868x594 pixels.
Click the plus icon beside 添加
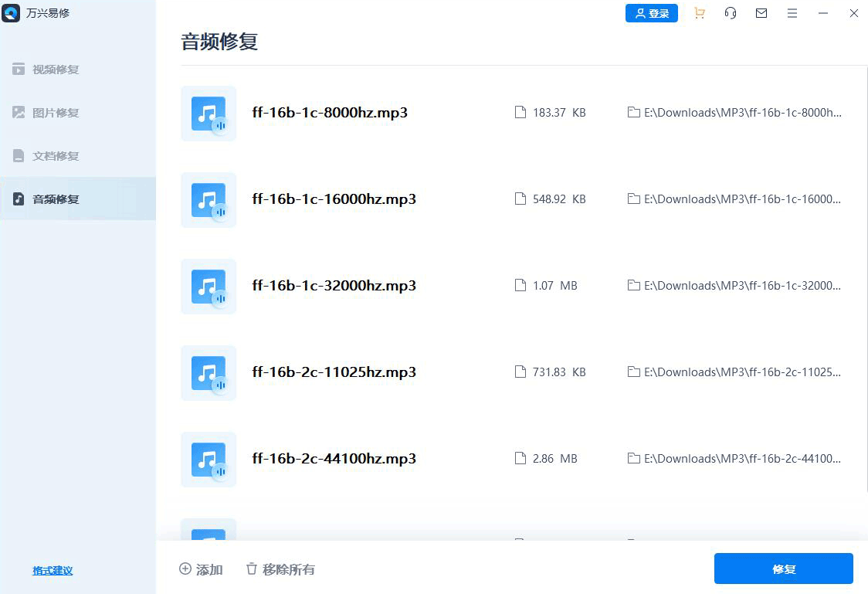185,569
